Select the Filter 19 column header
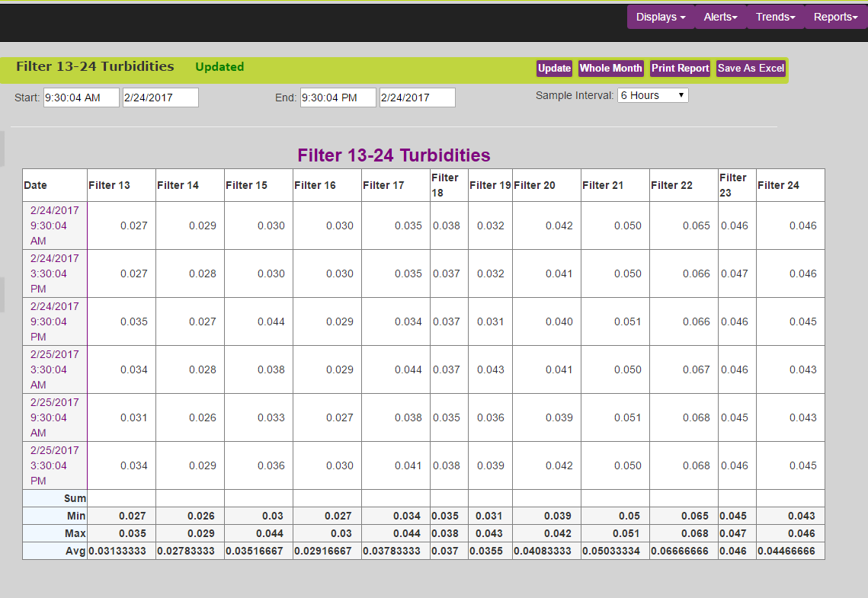This screenshot has height=598, width=868. tap(491, 185)
